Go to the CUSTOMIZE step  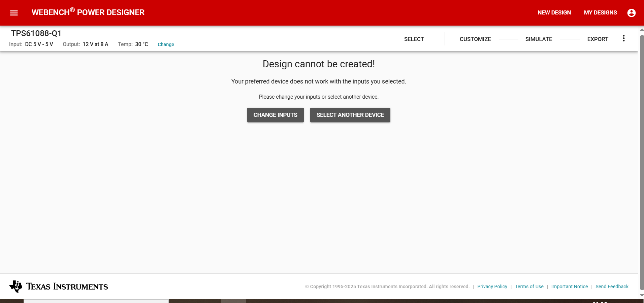(x=475, y=39)
